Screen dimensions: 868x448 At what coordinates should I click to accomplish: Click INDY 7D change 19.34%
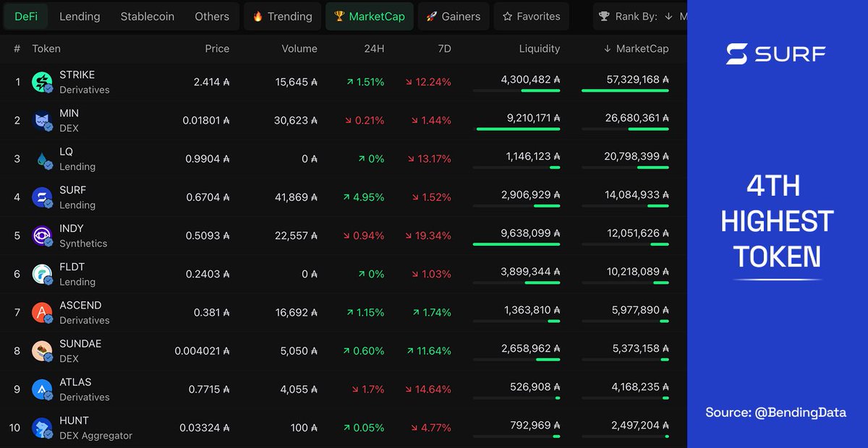[x=427, y=236]
